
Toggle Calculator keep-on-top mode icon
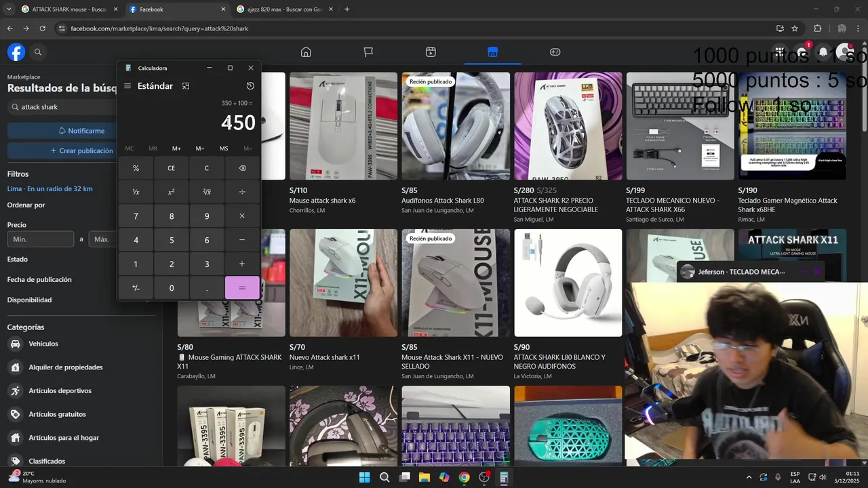[x=186, y=86]
